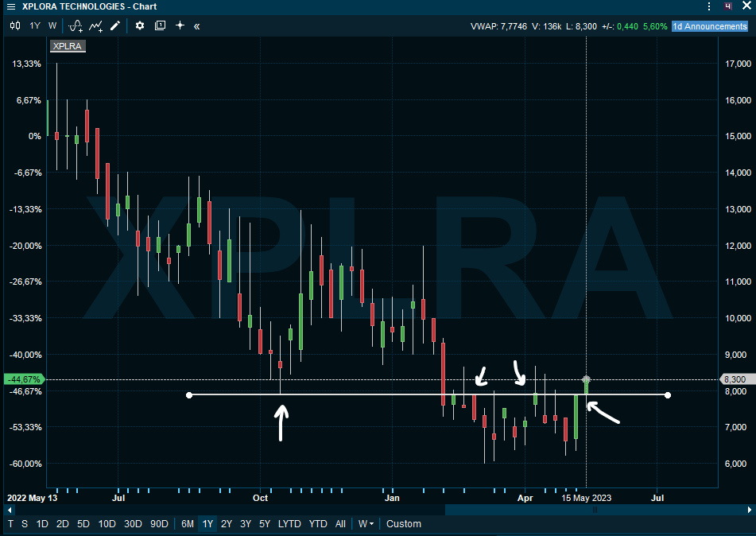
Task: Click the 17,000 price axis label
Action: pos(739,64)
